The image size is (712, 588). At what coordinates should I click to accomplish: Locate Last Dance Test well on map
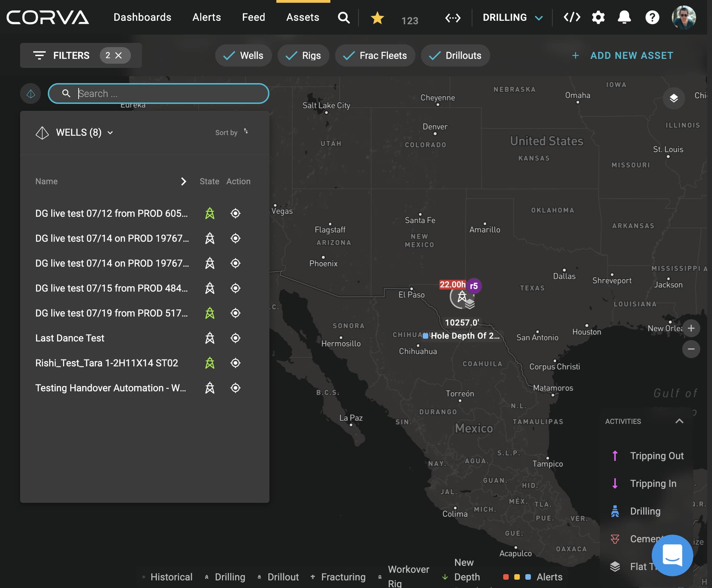click(x=235, y=338)
